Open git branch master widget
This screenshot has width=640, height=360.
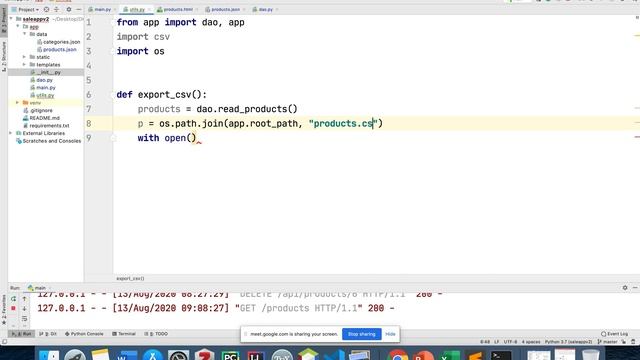click(x=607, y=342)
